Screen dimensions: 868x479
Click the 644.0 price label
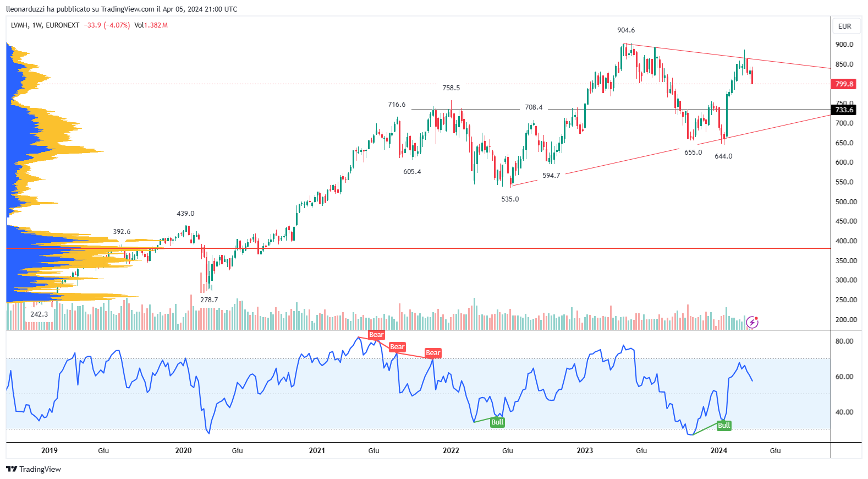(x=723, y=156)
